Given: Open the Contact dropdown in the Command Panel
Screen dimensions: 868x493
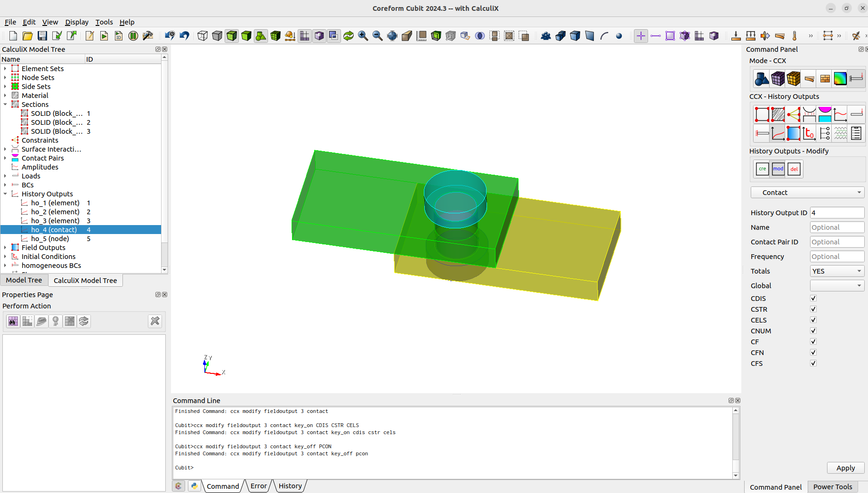Looking at the screenshot, I should 807,192.
